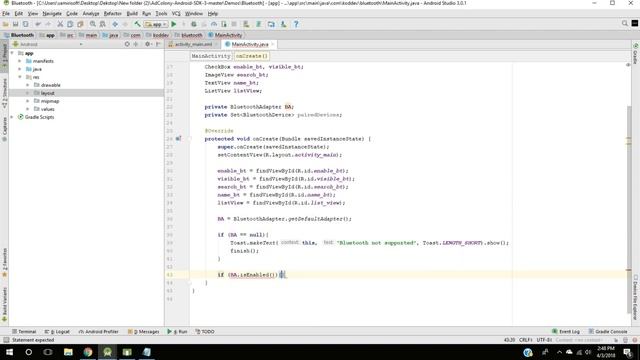Open the Build Variants side tab
This screenshot has width=640, height=360.
click(x=4, y=304)
